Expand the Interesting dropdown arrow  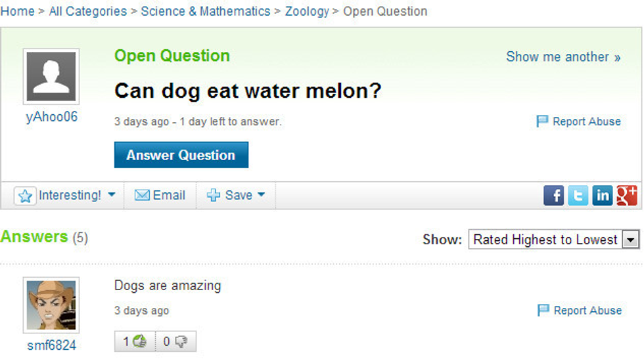coord(112,195)
